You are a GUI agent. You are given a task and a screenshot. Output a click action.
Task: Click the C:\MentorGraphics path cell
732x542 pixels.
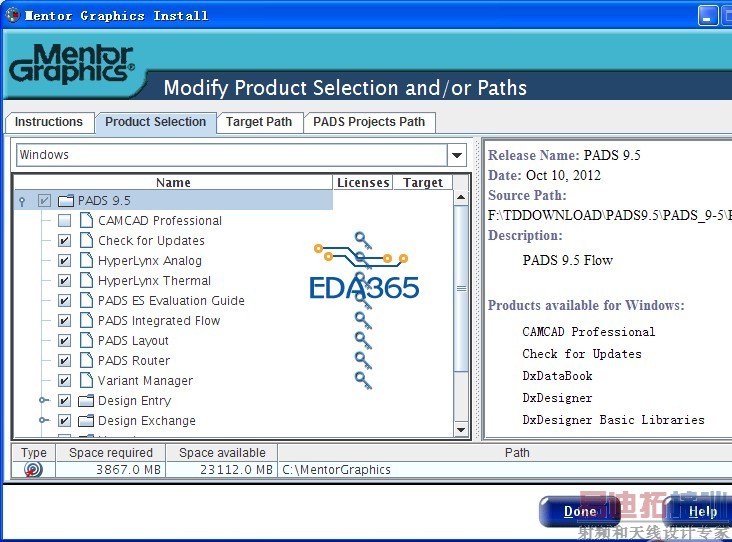point(505,470)
